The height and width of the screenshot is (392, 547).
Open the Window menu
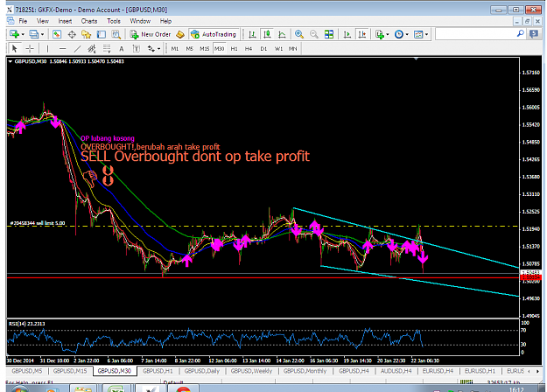(140, 21)
